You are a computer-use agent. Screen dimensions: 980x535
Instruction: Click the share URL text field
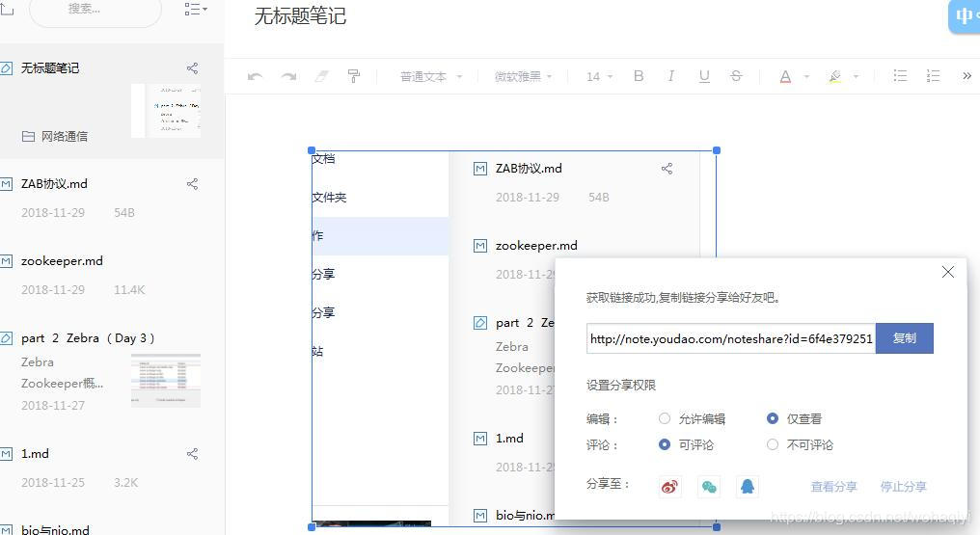pyautogui.click(x=730, y=338)
